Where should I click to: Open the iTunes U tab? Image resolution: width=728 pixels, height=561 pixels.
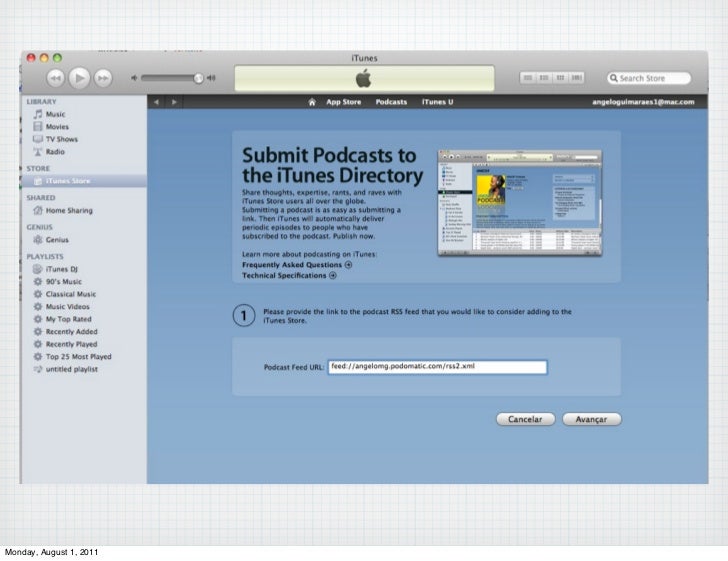(437, 102)
